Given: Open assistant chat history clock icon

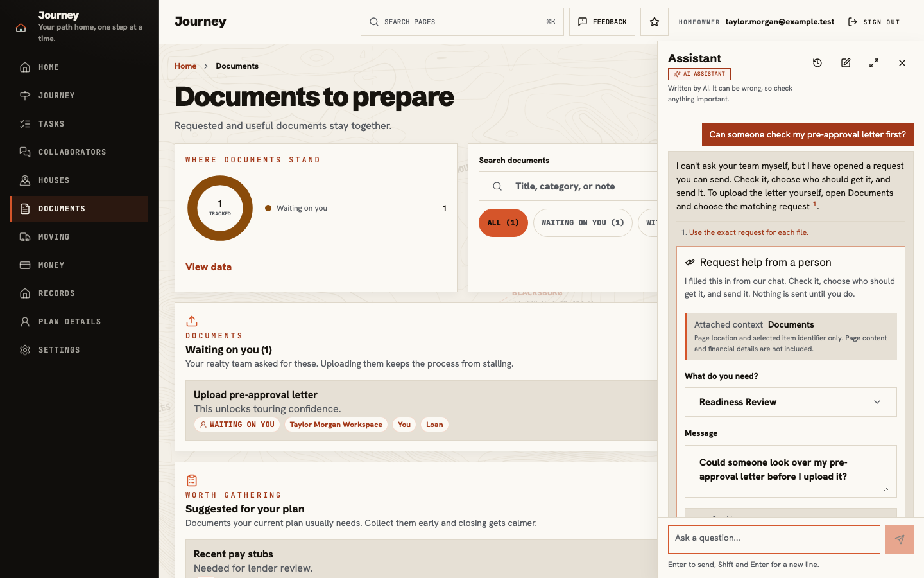Looking at the screenshot, I should click(x=817, y=63).
